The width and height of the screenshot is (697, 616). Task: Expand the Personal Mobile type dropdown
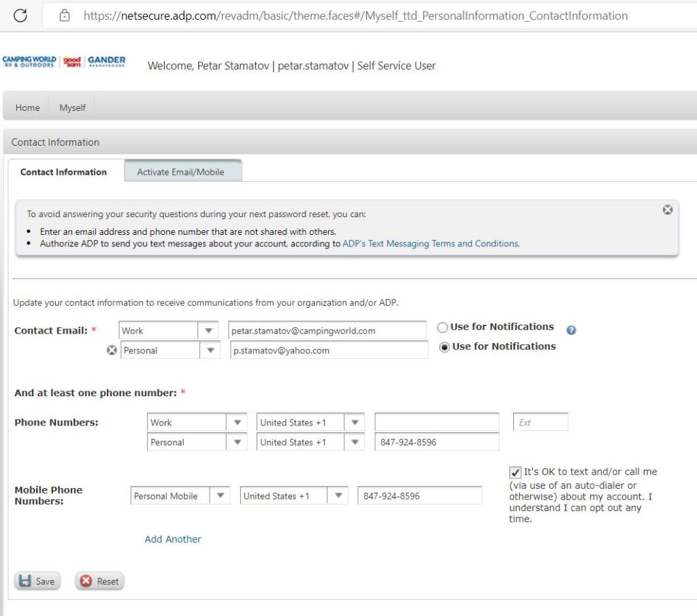click(x=220, y=496)
